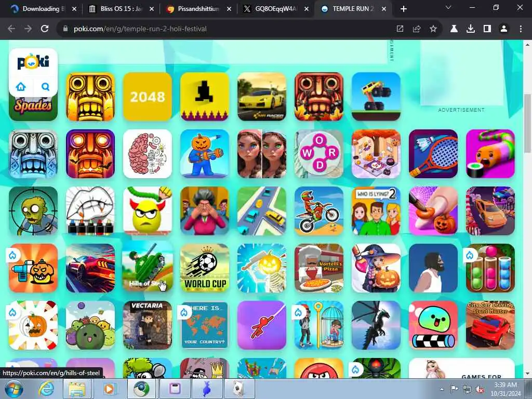Open the profile avatar icon

(504, 29)
